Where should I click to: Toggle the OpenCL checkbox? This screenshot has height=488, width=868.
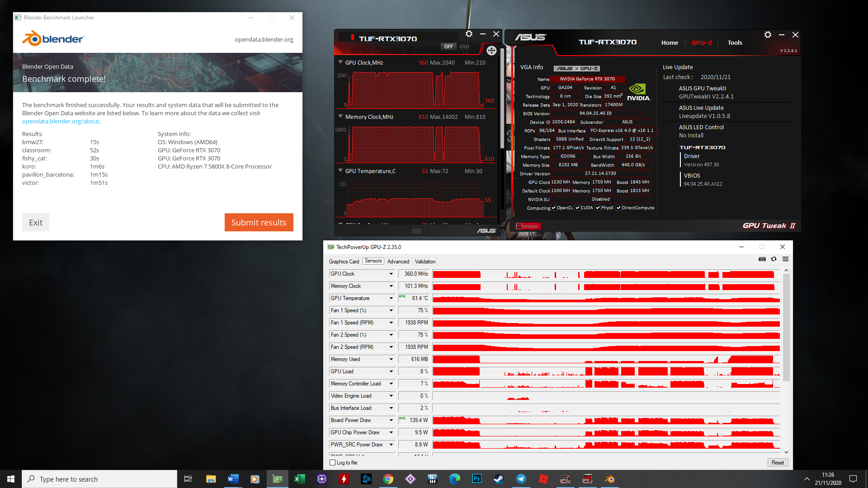tap(553, 208)
